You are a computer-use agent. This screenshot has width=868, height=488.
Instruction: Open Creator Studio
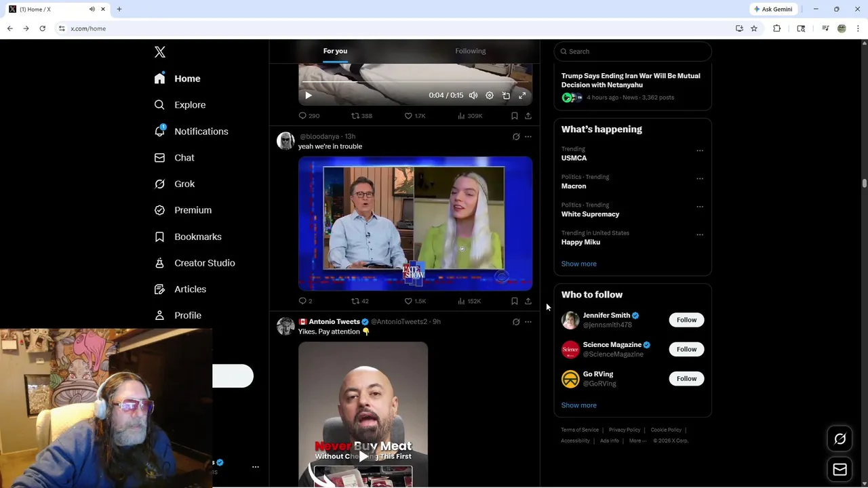click(195, 263)
